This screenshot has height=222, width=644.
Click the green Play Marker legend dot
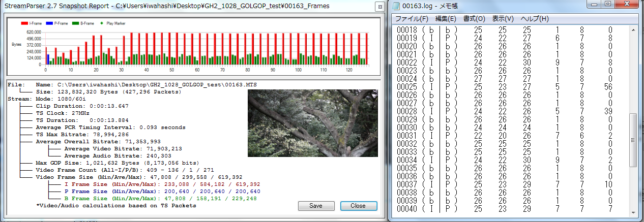(101, 23)
